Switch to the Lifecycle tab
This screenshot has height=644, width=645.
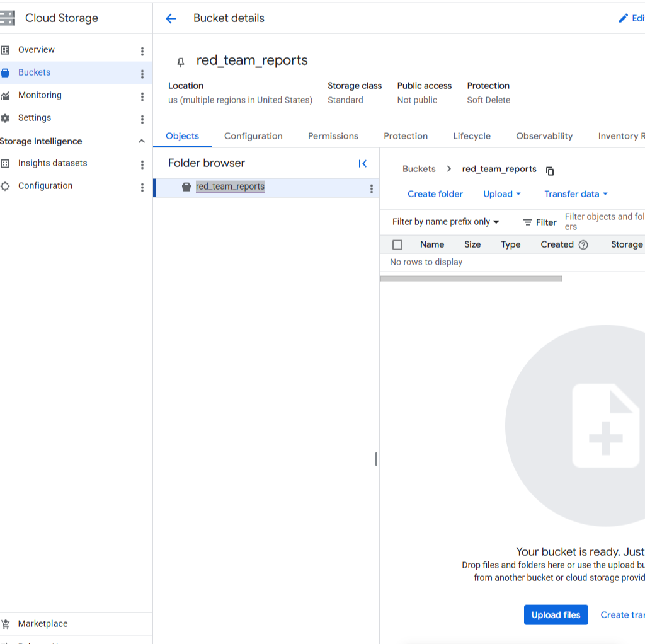[472, 136]
